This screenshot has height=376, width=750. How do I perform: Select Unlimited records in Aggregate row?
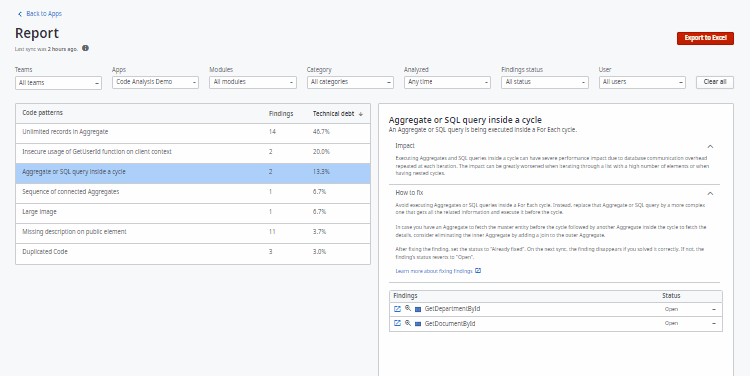[x=193, y=132]
